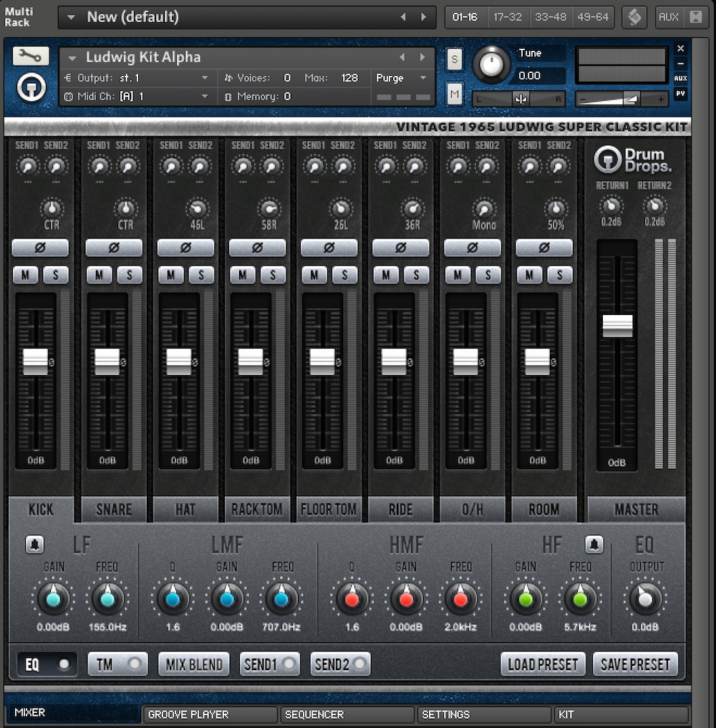The height and width of the screenshot is (728, 716).
Task: Click the HF band bell shape icon
Action: click(x=594, y=545)
